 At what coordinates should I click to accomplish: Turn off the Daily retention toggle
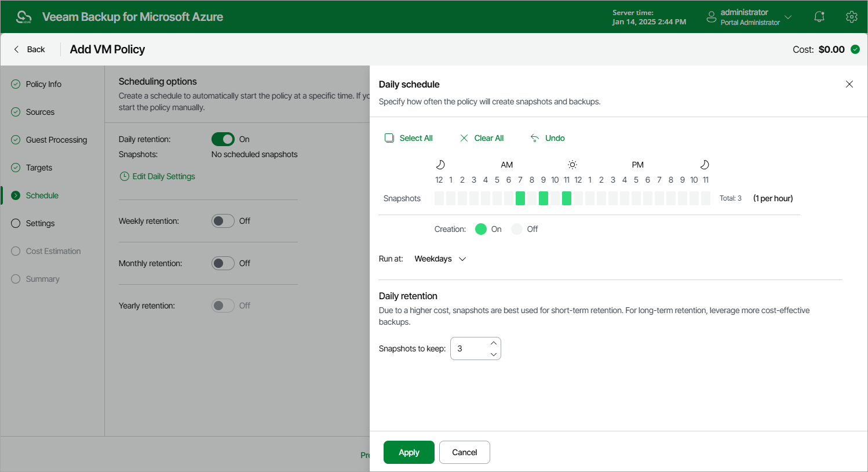pos(223,139)
